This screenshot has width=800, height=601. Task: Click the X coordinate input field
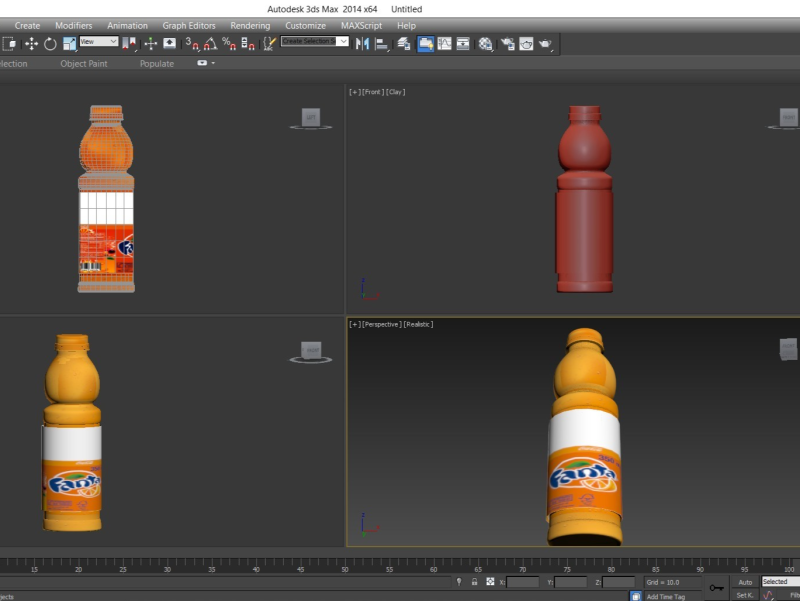coord(523,582)
